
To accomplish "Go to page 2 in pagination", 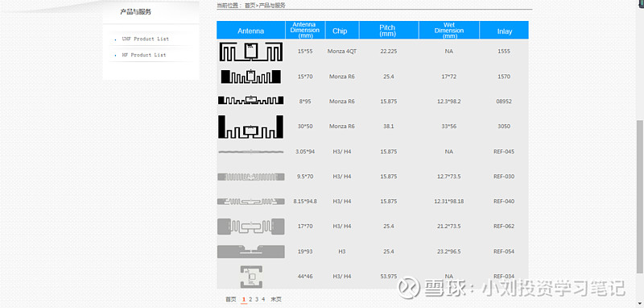I will (250, 299).
